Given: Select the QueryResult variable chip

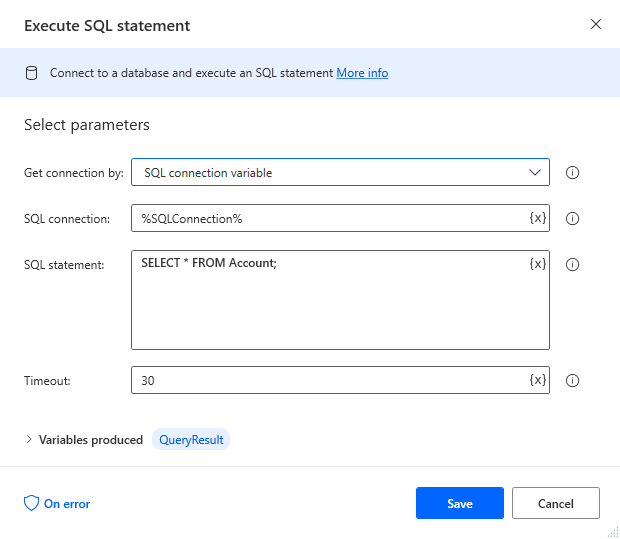Looking at the screenshot, I should [x=190, y=439].
